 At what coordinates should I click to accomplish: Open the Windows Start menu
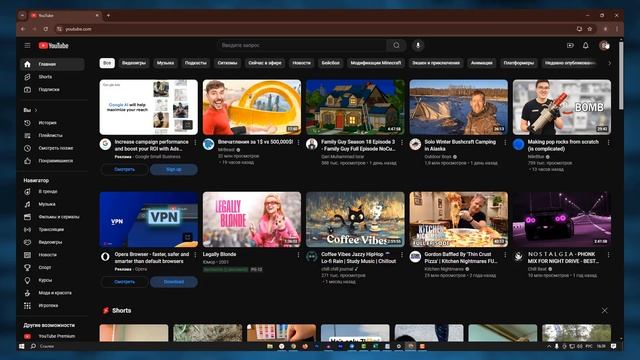[22, 346]
